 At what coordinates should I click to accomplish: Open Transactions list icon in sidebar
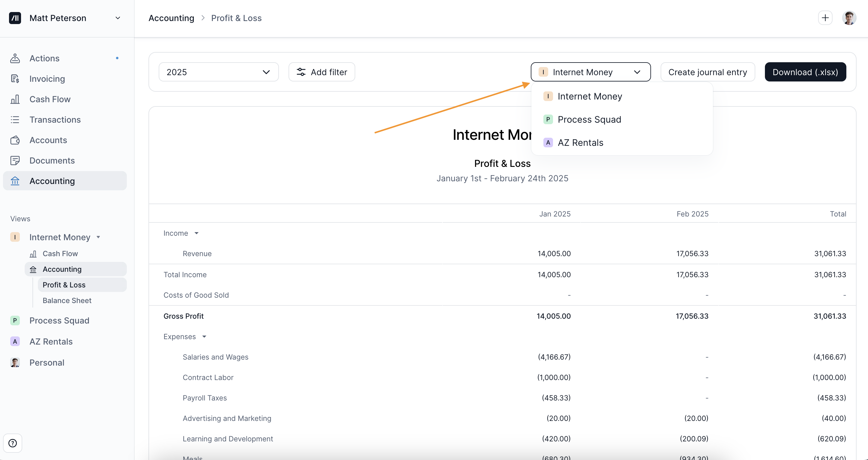[15, 120]
